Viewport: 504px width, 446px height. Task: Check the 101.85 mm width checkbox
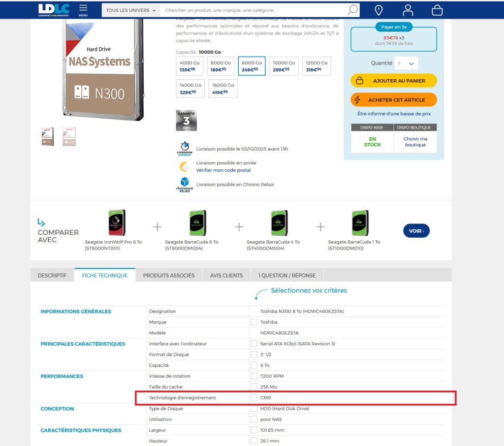(254, 430)
